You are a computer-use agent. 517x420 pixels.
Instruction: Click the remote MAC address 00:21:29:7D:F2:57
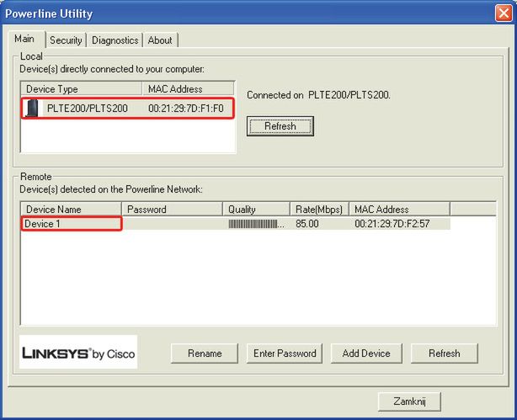pos(392,224)
